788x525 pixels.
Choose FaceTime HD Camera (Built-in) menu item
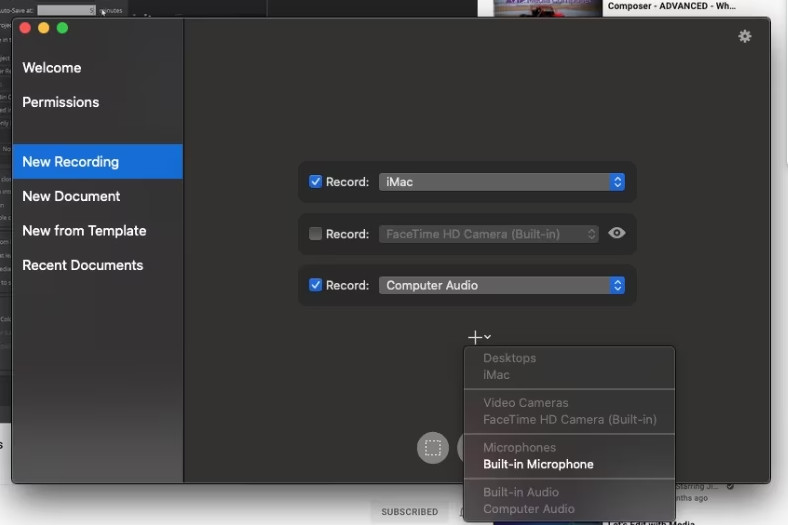[x=570, y=419]
